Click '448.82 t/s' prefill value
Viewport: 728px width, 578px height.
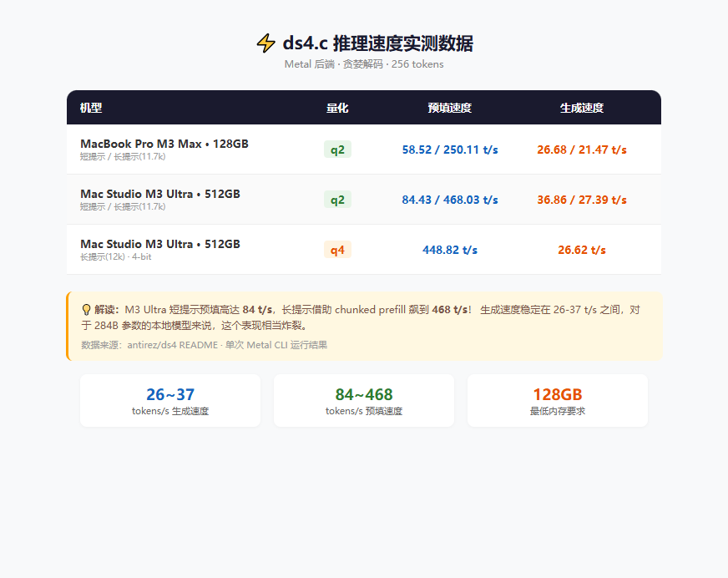click(x=450, y=250)
